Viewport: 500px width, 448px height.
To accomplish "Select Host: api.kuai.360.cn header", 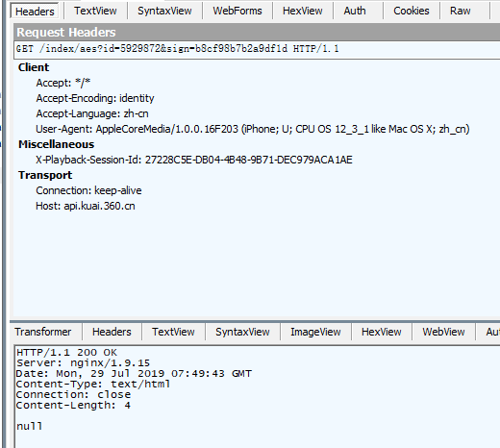I will point(86,206).
